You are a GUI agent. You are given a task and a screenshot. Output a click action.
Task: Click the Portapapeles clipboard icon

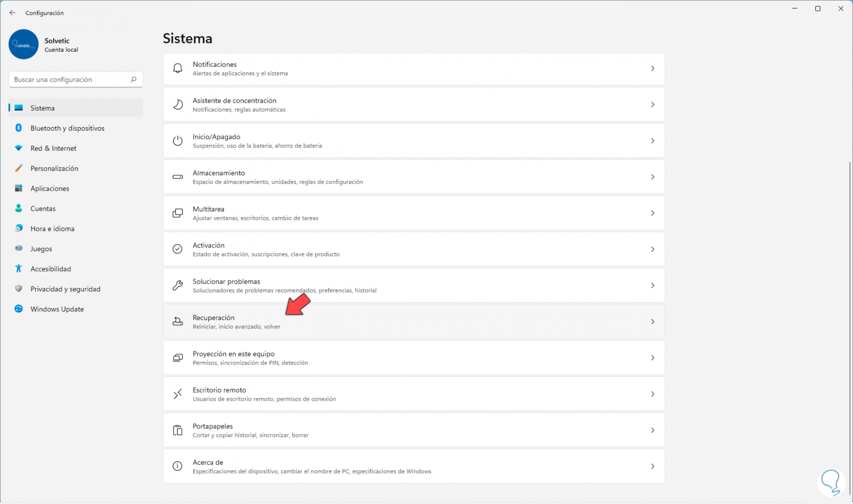pos(177,430)
